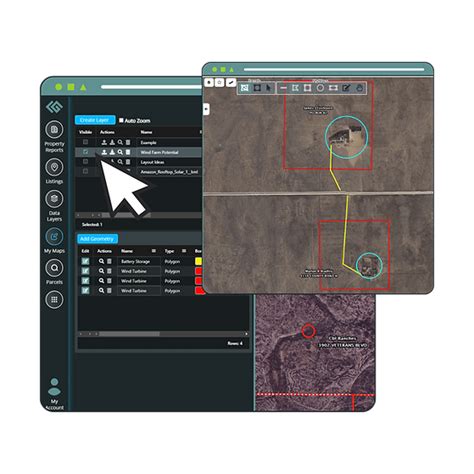Select the edit pencil tool on map toolbar
This screenshot has height=474, width=474.
click(x=346, y=88)
